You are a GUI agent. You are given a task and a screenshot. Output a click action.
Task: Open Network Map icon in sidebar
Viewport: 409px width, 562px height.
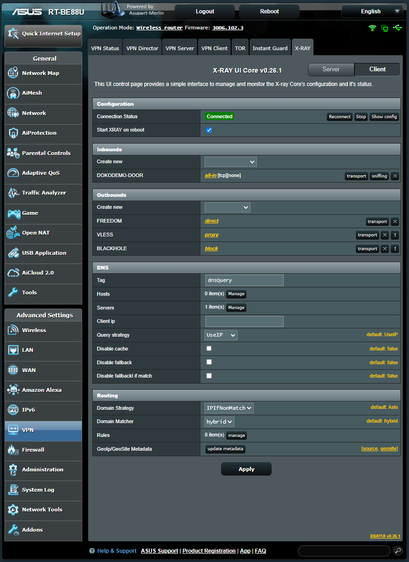coord(13,73)
